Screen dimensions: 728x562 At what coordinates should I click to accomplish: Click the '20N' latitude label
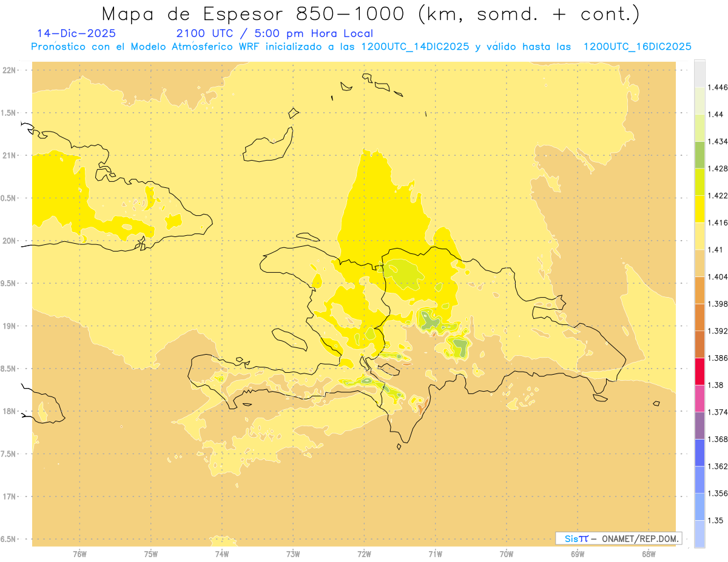click(9, 241)
